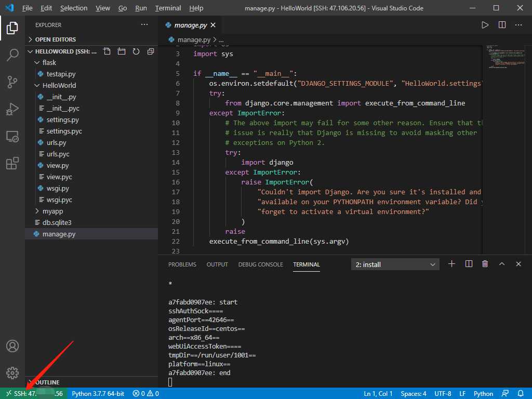This screenshot has width=532, height=399.
Task: Close the bottom panel
Action: [518, 264]
